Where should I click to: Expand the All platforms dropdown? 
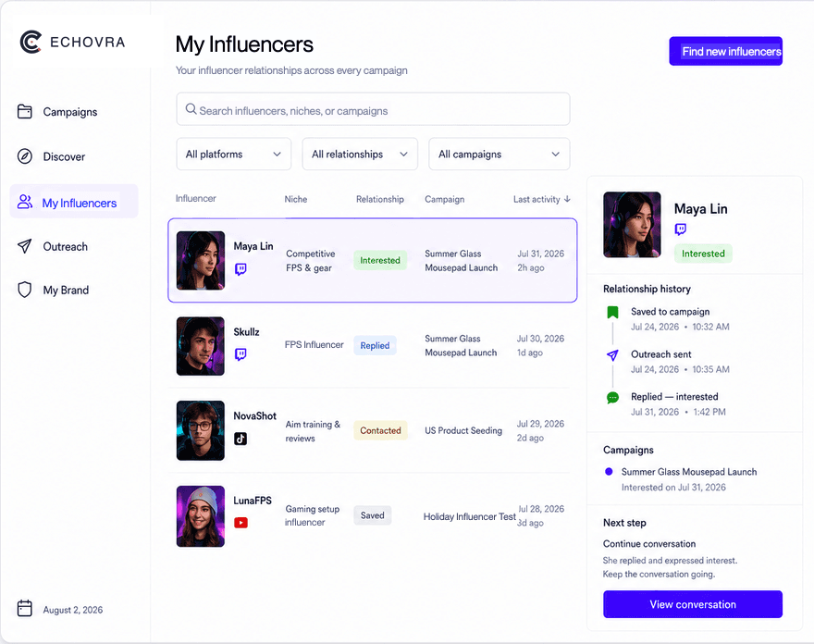tap(234, 155)
